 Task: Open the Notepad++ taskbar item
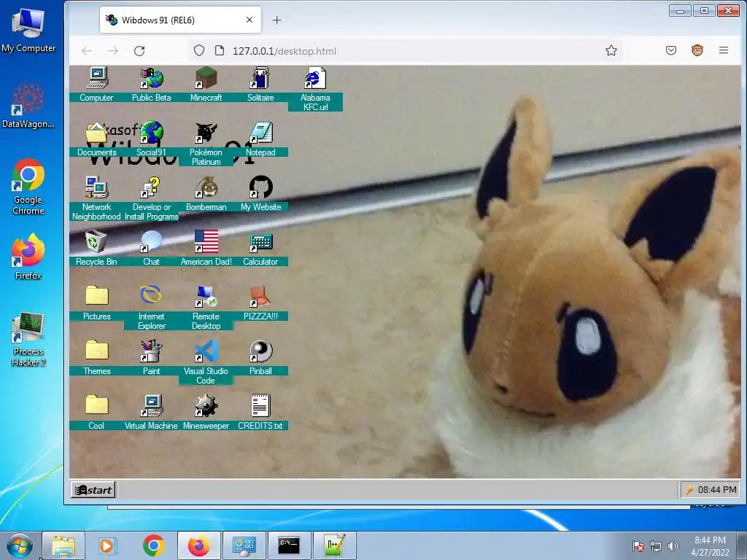(334, 545)
